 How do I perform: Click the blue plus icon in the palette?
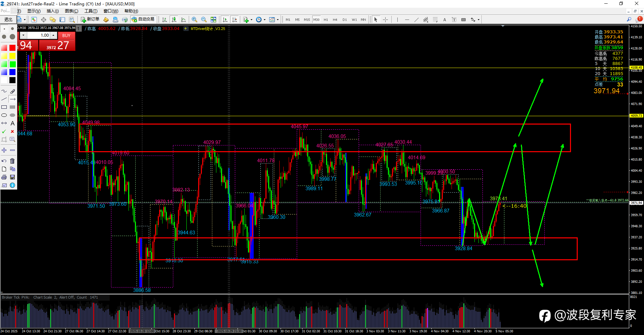pyautogui.click(x=4, y=150)
